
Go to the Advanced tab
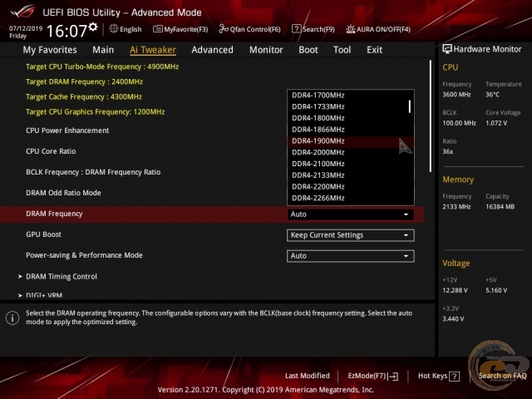213,50
